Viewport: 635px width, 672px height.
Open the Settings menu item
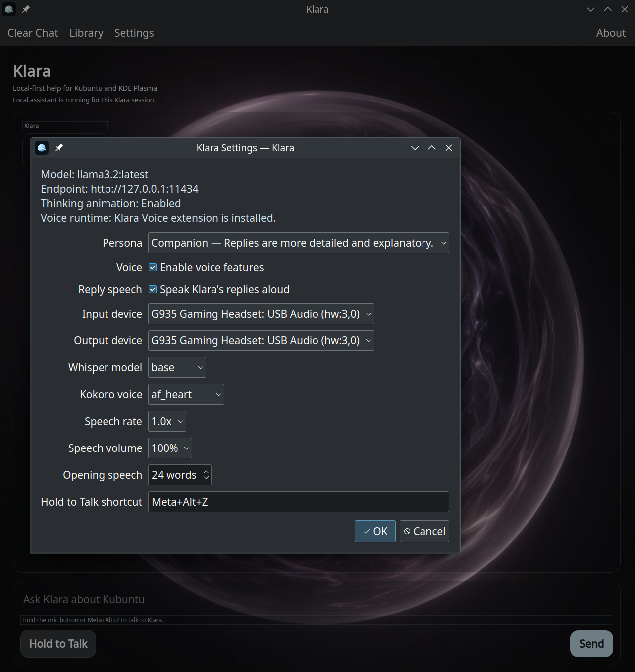click(134, 33)
